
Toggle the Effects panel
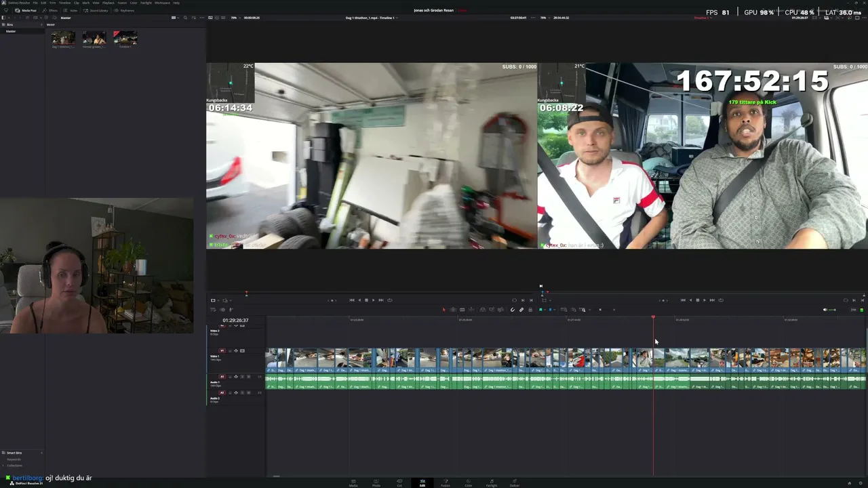(x=51, y=10)
